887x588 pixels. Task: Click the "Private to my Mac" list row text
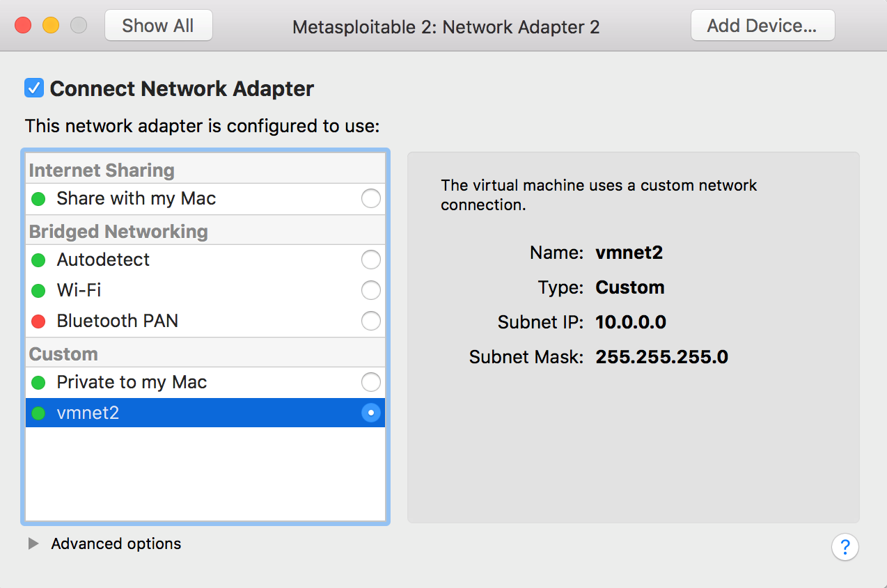pos(132,382)
